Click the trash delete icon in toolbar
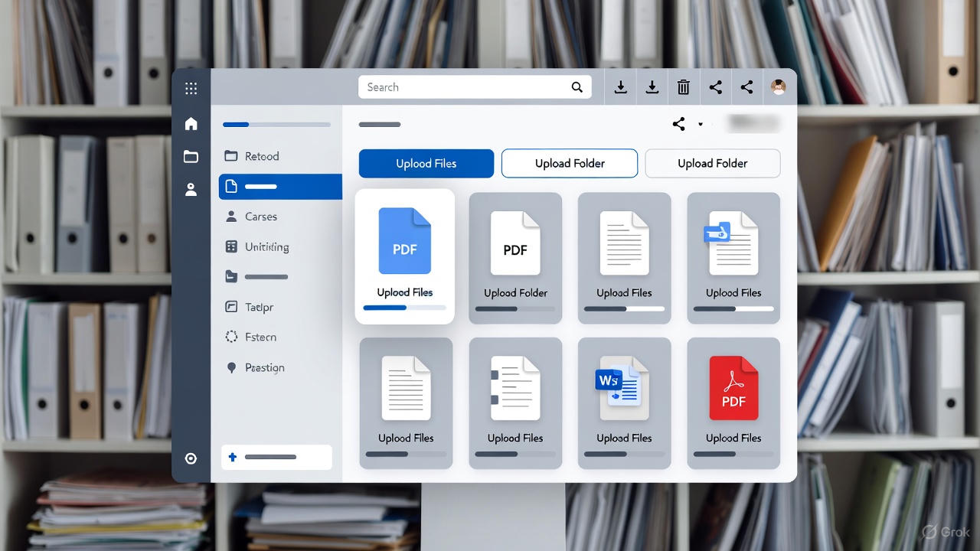 tap(684, 87)
